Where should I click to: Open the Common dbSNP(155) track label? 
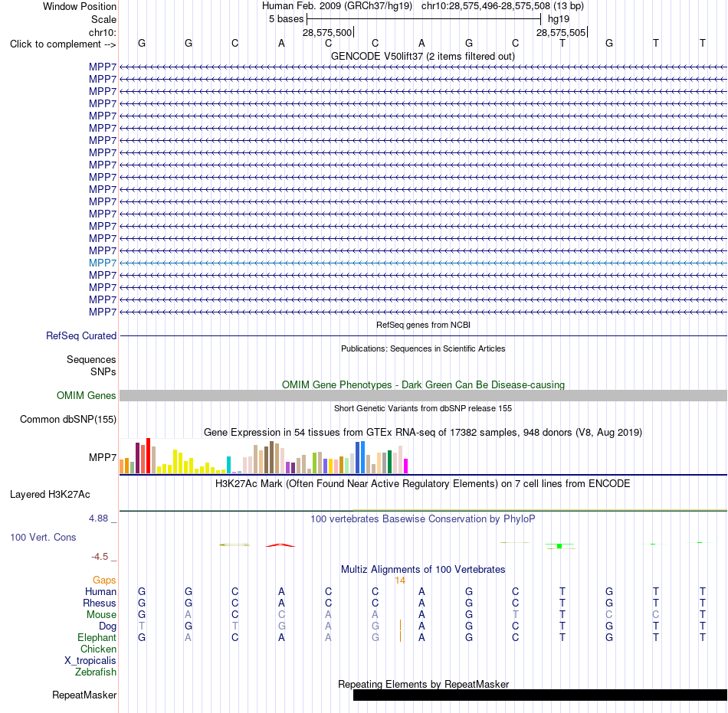coord(67,420)
